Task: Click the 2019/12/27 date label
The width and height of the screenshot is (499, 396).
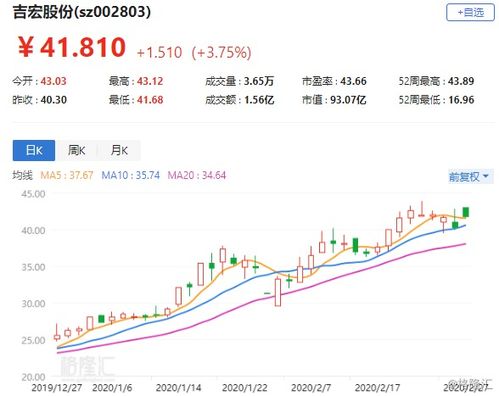Action: pos(57,388)
